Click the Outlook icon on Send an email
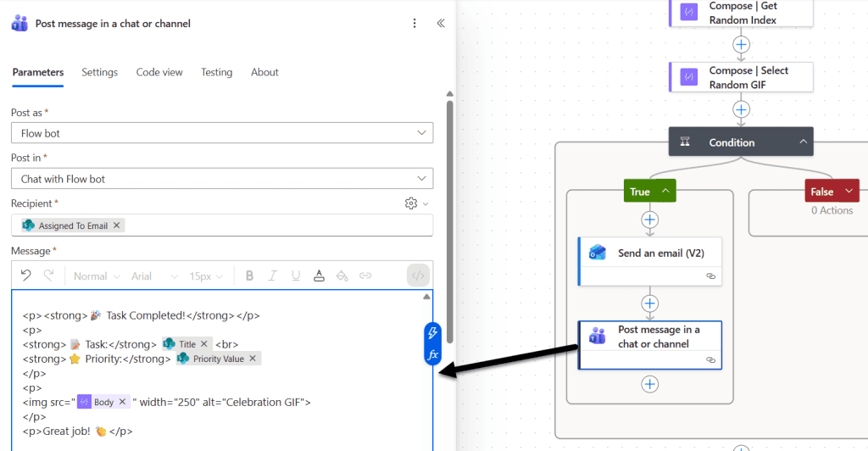Viewport: 868px width, 451px height. coord(598,253)
